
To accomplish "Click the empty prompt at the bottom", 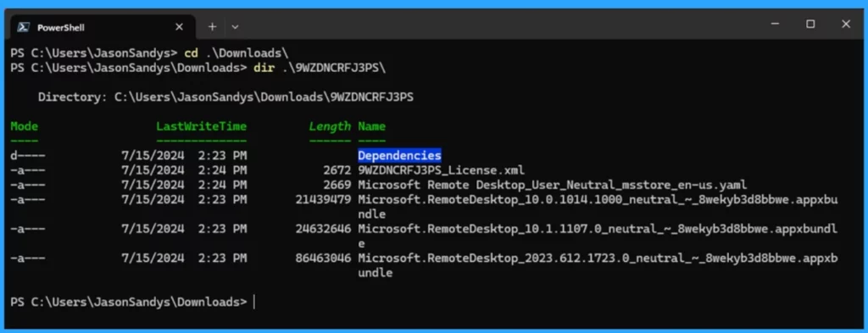I will [x=129, y=302].
